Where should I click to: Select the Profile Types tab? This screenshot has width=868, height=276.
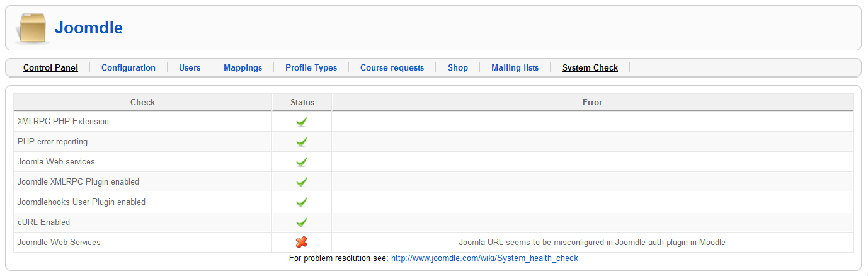[x=311, y=68]
